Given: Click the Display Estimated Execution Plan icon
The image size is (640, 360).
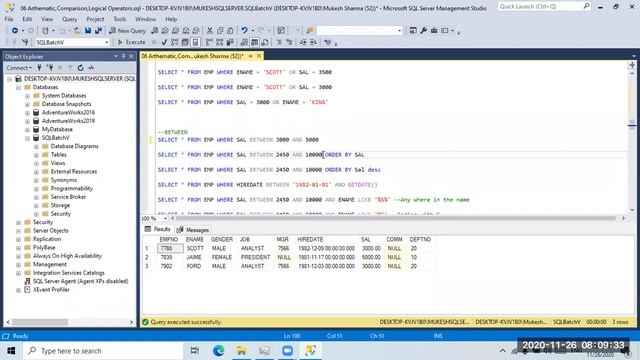Looking at the screenshot, I should tap(175, 42).
